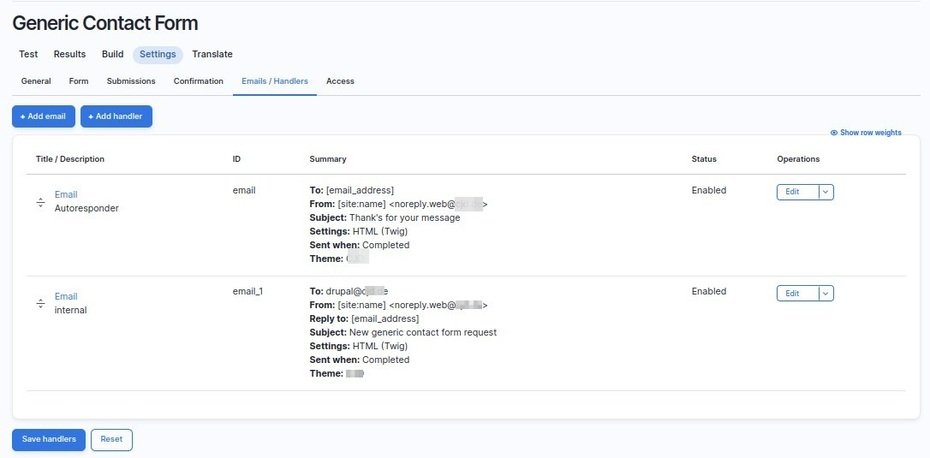The image size is (930, 458).
Task: Expand operations dropdown arrow for internal email
Action: (825, 293)
